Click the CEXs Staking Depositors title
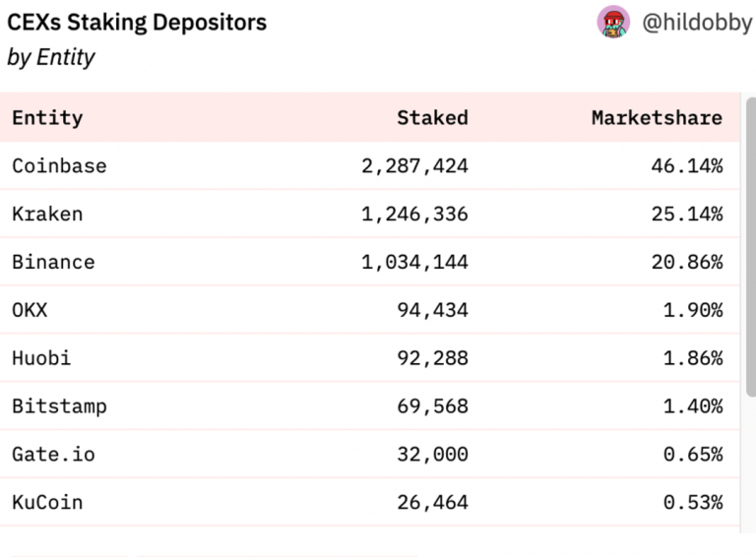This screenshot has height=557, width=756. coord(137,22)
